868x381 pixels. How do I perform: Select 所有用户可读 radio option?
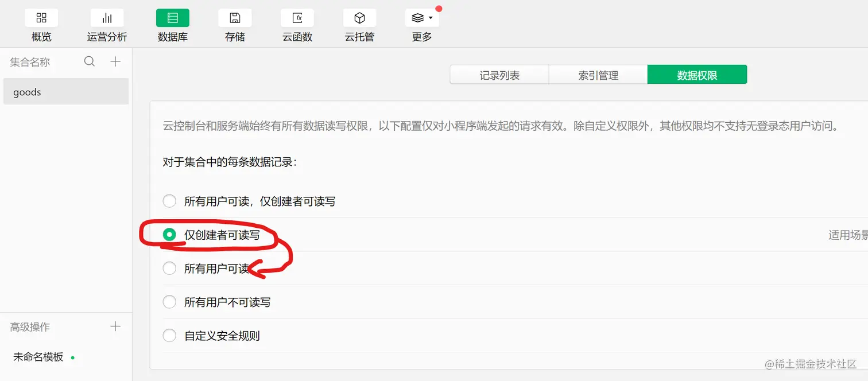click(169, 269)
